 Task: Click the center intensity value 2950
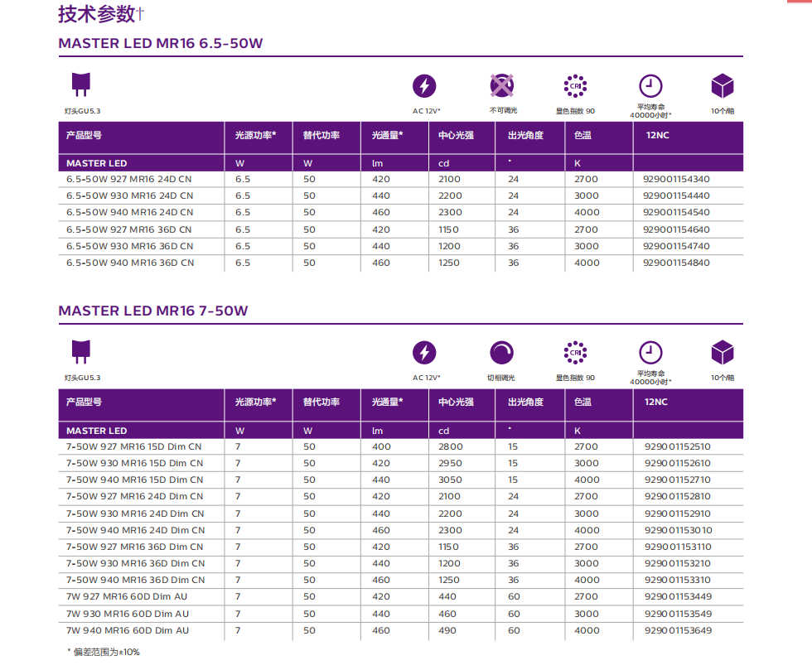450,463
